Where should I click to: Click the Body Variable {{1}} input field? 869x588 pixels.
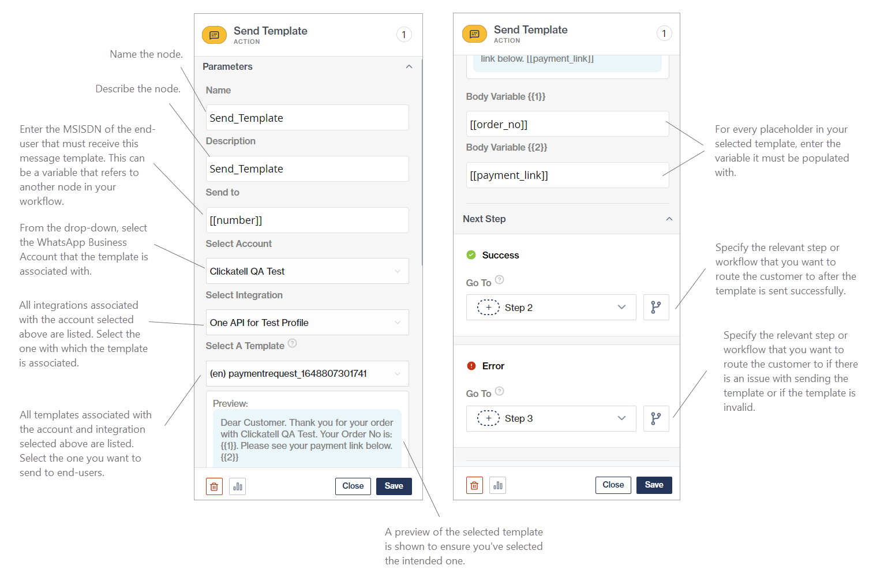(567, 124)
